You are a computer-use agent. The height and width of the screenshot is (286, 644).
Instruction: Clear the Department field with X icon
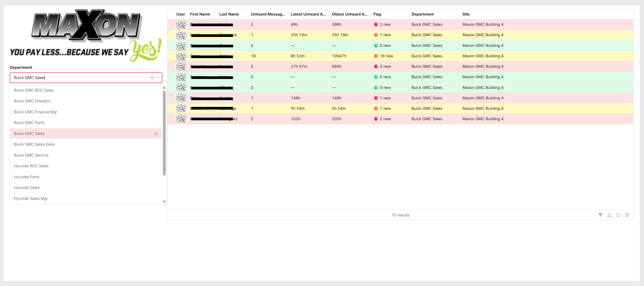(x=152, y=78)
